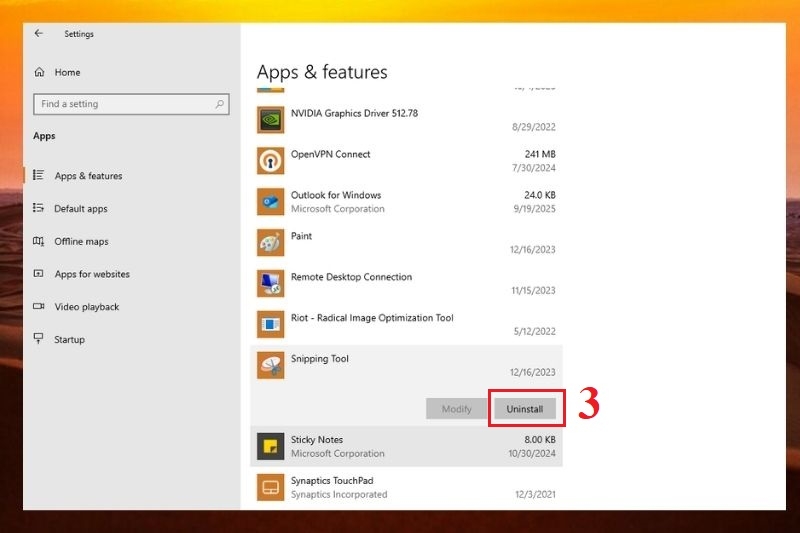The height and width of the screenshot is (533, 800).
Task: Click Uninstall for Snipping Tool
Action: click(524, 409)
